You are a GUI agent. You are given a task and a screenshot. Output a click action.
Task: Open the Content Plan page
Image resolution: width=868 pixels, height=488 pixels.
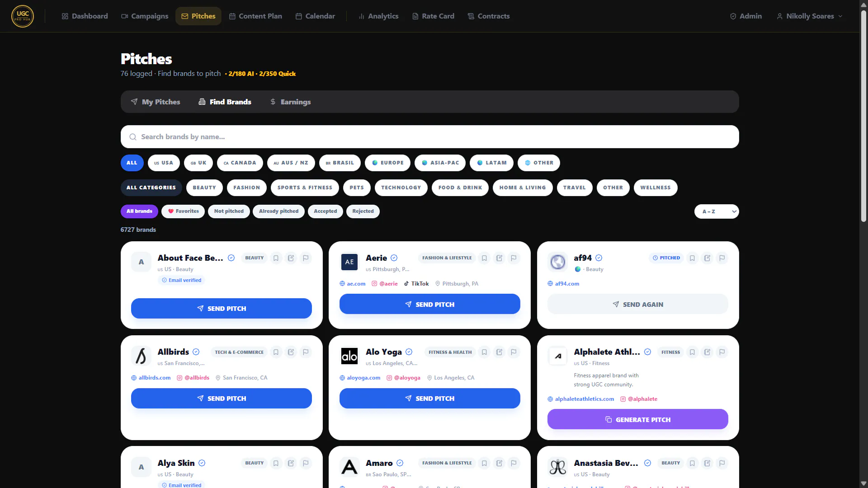click(255, 16)
